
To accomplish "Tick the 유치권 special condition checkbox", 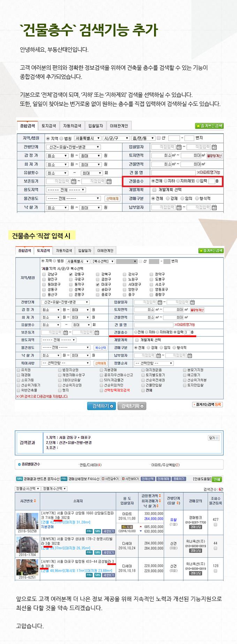I will pos(18,370).
